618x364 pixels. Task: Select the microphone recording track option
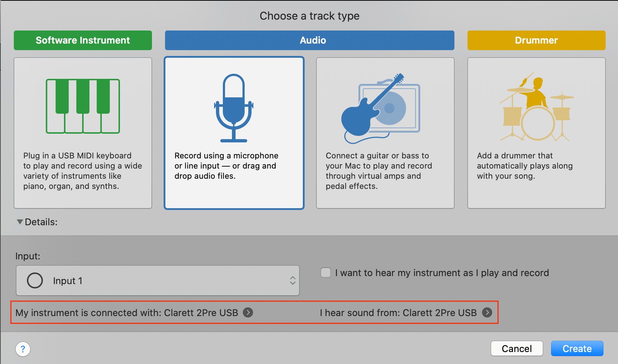tap(234, 133)
